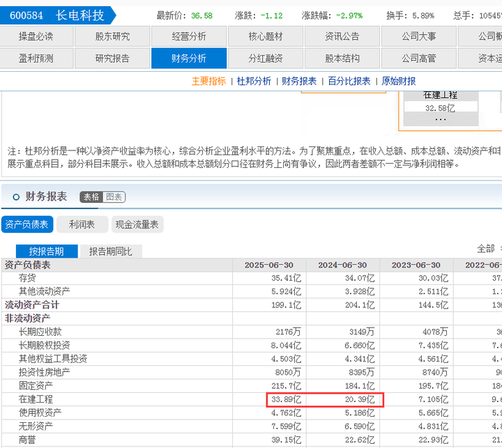Click latest price 36.58

[201, 16]
